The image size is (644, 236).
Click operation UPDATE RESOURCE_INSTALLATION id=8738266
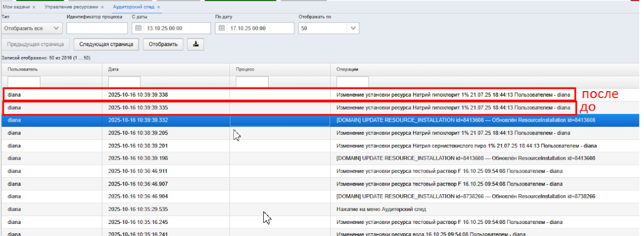[466, 196]
